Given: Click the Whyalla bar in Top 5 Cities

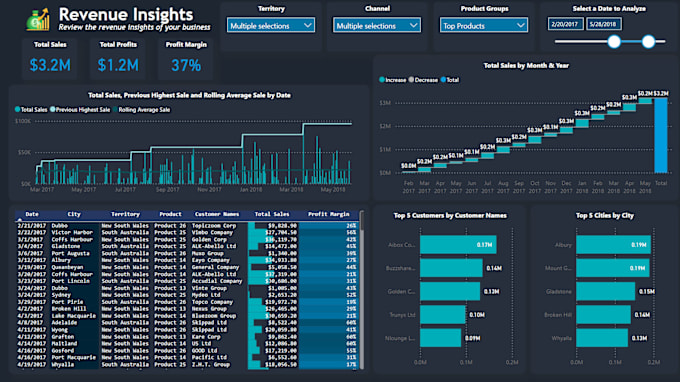Looking at the screenshot, I should coord(602,338).
